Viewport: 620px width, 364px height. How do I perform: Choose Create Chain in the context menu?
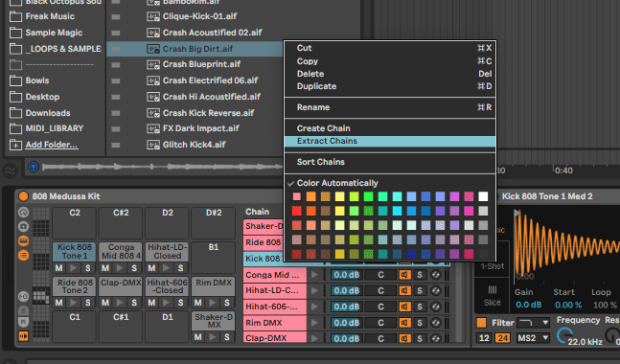(x=390, y=128)
